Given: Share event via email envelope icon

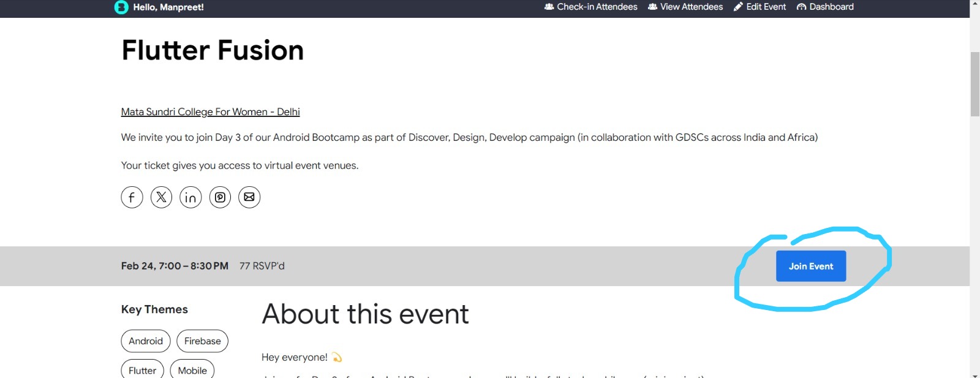Looking at the screenshot, I should pyautogui.click(x=249, y=197).
